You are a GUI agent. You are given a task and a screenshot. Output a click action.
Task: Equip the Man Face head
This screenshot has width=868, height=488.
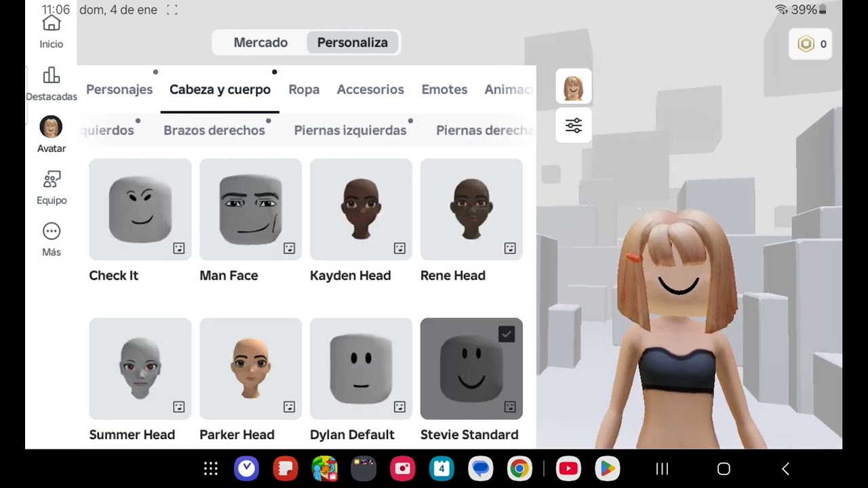[251, 209]
